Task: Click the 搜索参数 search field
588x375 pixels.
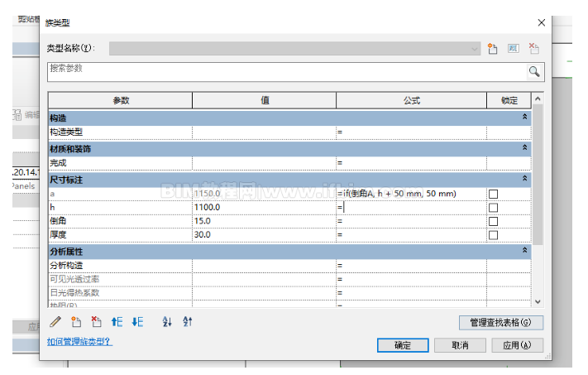Action: pyautogui.click(x=287, y=72)
